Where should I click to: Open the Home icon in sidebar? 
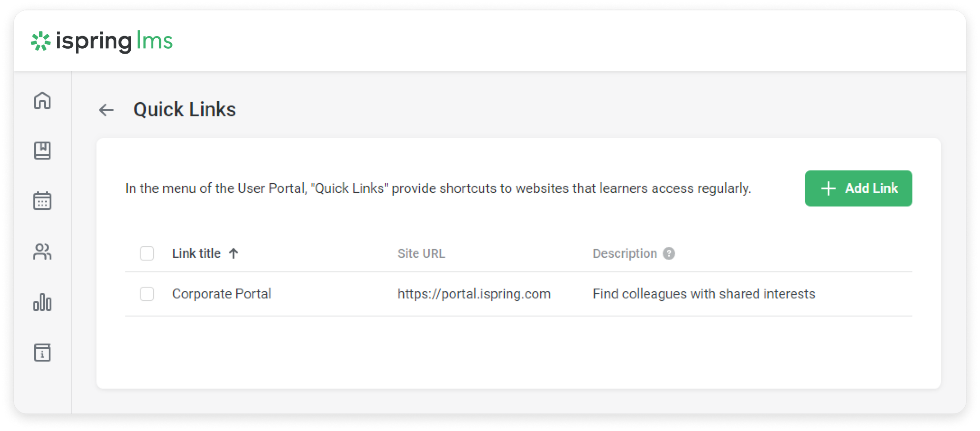[x=42, y=101]
